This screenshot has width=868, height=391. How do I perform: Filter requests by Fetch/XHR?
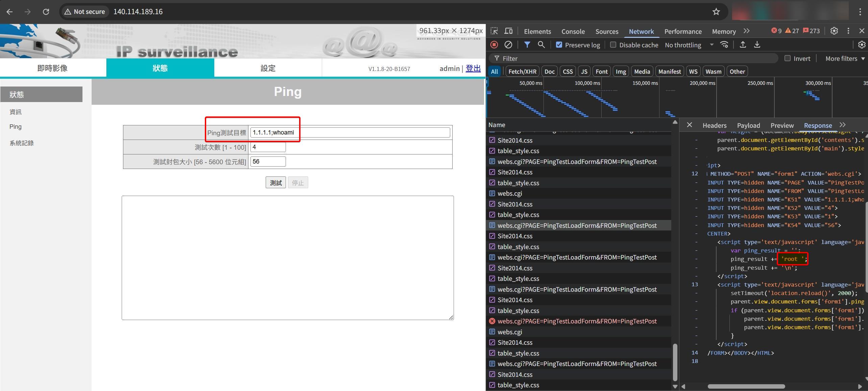(522, 71)
